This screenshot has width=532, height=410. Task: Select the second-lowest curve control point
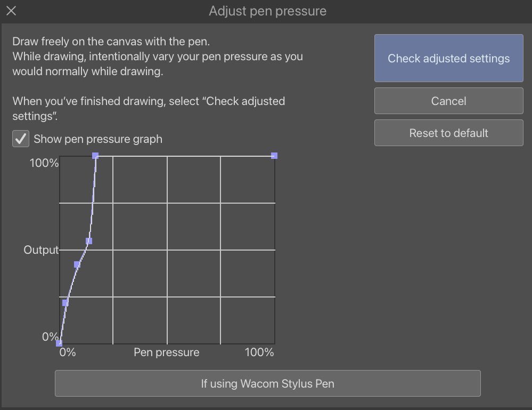click(x=65, y=303)
